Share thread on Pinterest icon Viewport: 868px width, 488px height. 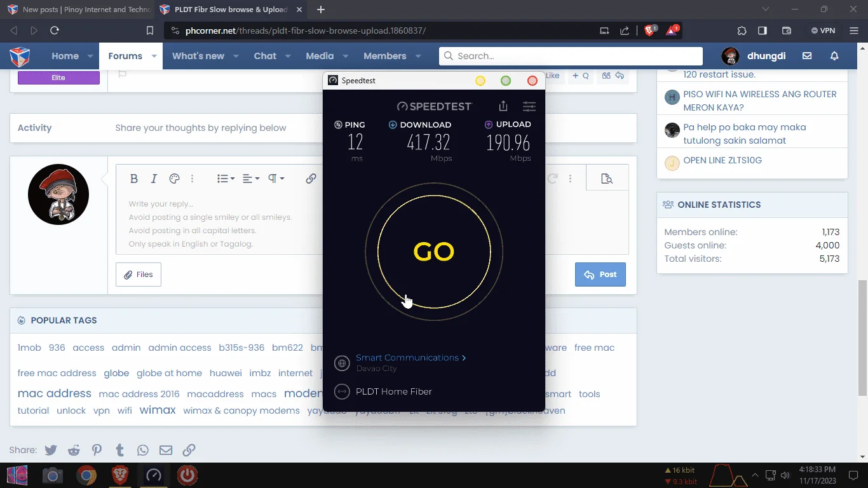click(x=97, y=450)
